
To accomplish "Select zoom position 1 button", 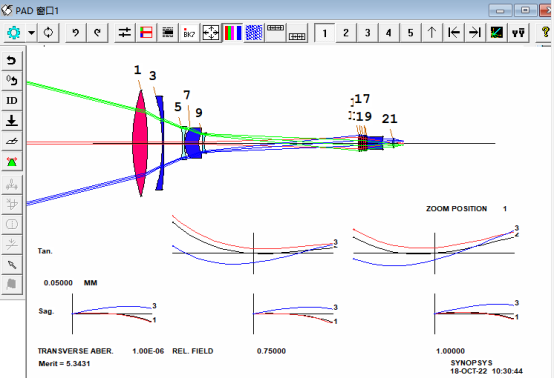I will (x=324, y=33).
